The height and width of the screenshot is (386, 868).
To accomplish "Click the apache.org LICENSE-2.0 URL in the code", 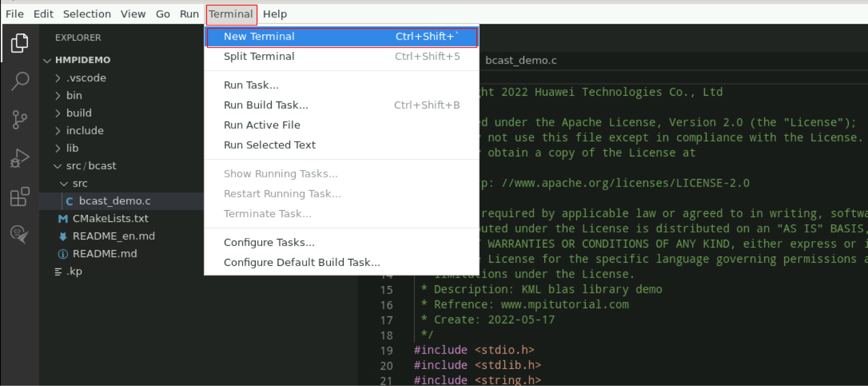I will [x=625, y=183].
